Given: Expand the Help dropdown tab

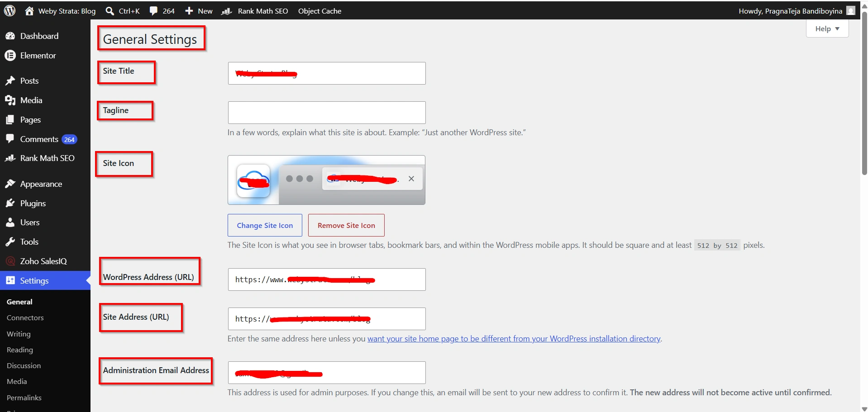Looking at the screenshot, I should [x=827, y=28].
